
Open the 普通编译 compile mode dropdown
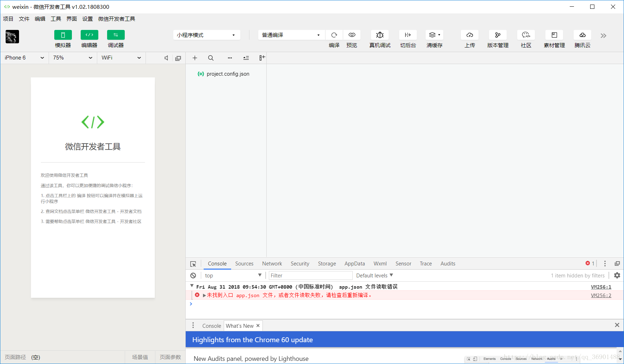click(x=291, y=35)
